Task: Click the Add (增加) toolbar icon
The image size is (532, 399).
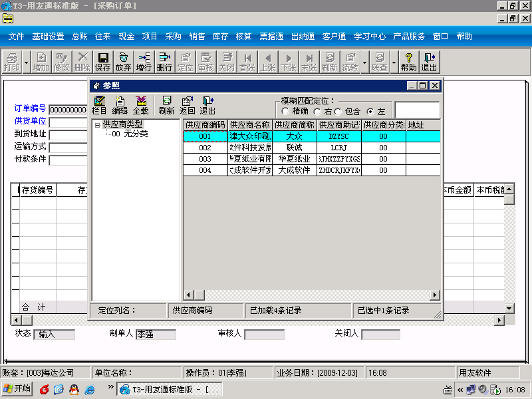Action: (x=41, y=62)
